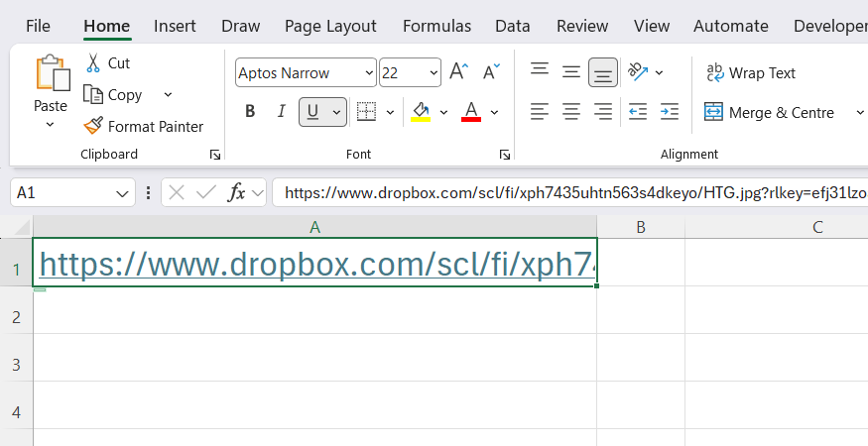The width and height of the screenshot is (868, 446).
Task: Open the Copy options dropdown arrow
Action: 168,94
